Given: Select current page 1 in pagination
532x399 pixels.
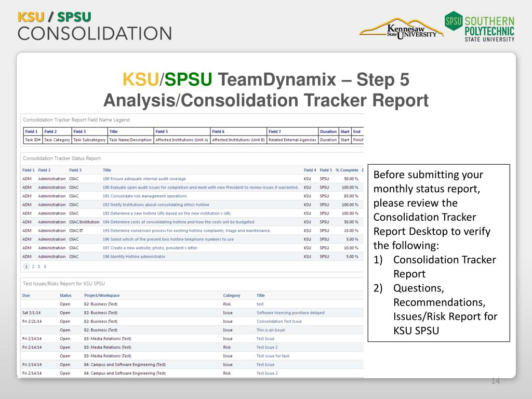Looking at the screenshot, I should (26, 267).
